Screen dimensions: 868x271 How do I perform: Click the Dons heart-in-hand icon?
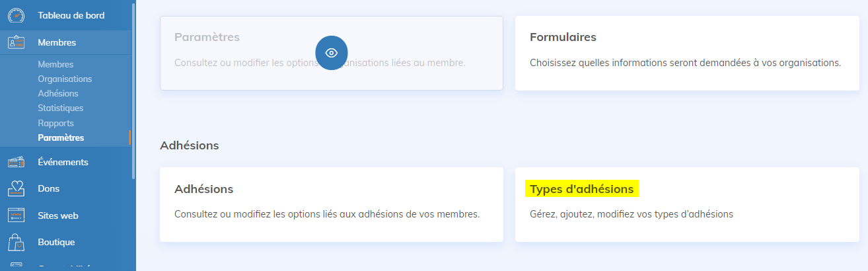click(x=17, y=188)
